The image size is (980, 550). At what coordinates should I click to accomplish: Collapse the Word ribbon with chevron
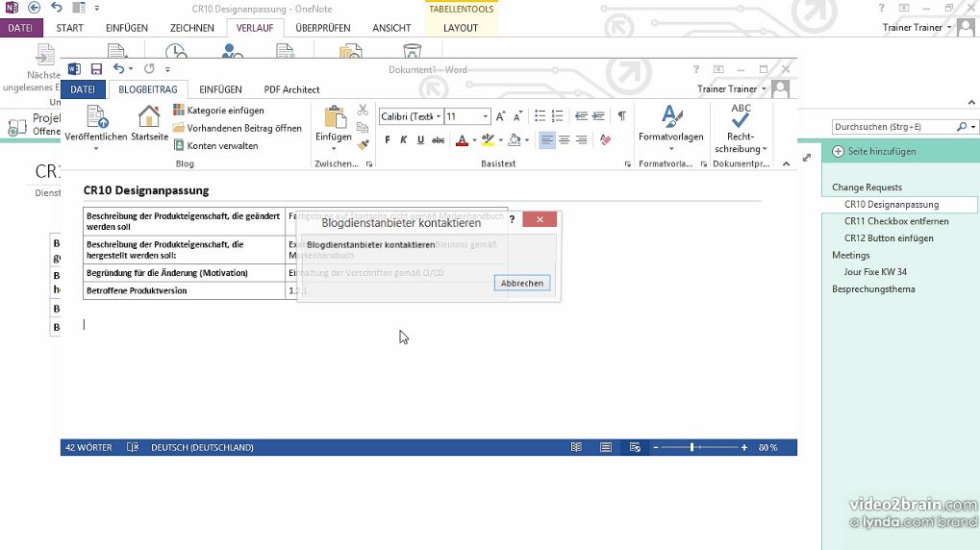click(x=787, y=163)
